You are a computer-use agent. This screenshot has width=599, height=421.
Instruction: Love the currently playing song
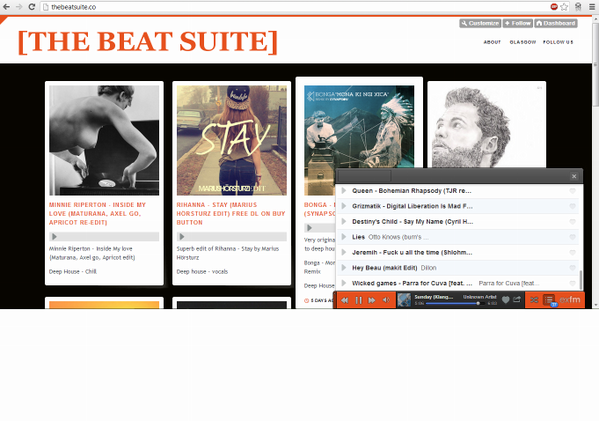click(505, 300)
